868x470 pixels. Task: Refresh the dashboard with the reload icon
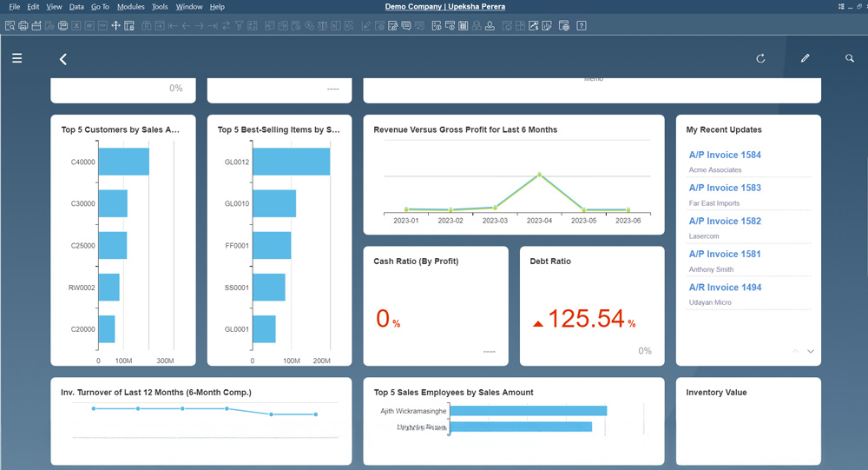pyautogui.click(x=760, y=58)
